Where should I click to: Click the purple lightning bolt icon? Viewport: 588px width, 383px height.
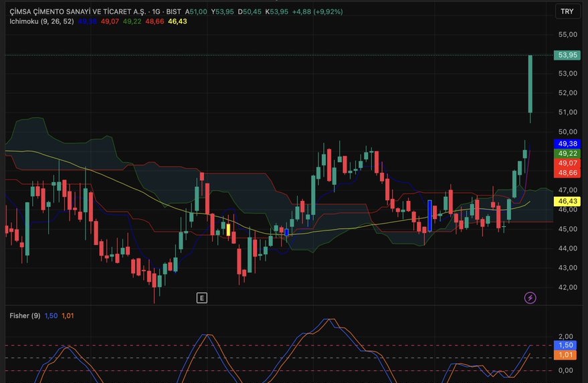click(530, 298)
